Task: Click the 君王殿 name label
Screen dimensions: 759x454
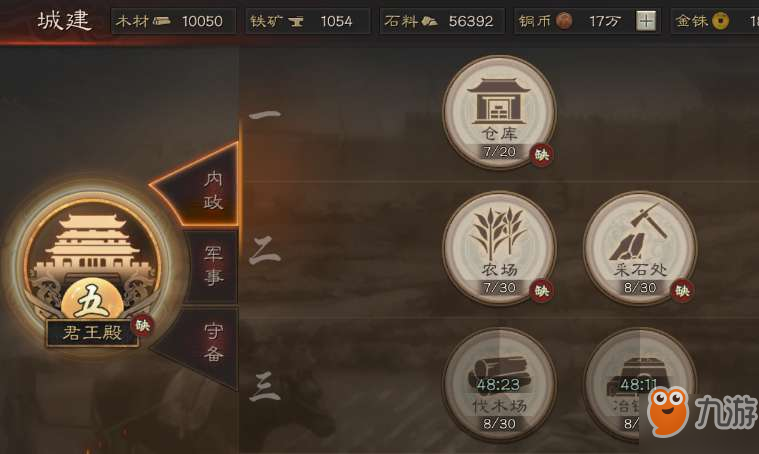Action: click(x=93, y=333)
